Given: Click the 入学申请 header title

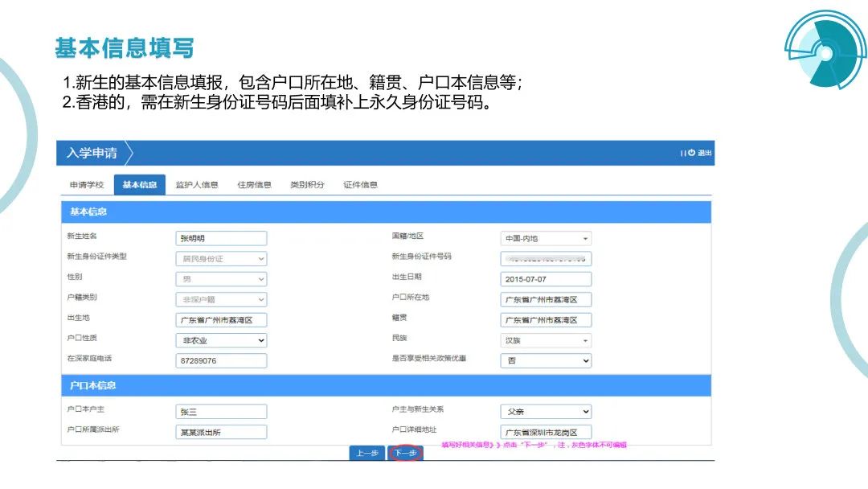Looking at the screenshot, I should click(92, 153).
